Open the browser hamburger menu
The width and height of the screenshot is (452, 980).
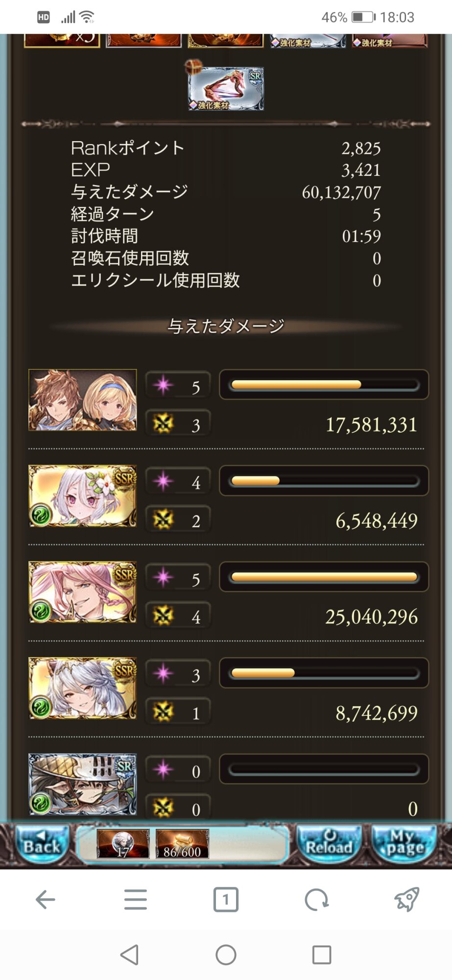click(136, 900)
